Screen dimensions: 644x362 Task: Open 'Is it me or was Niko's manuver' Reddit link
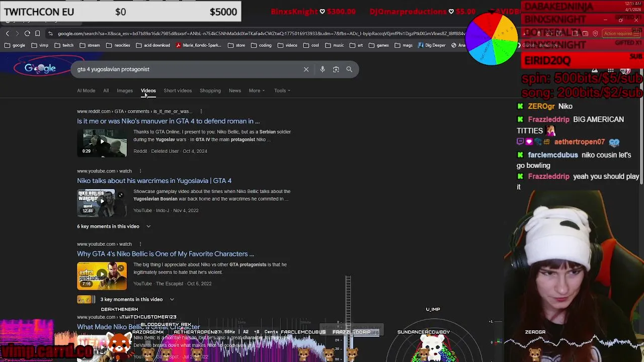click(168, 121)
